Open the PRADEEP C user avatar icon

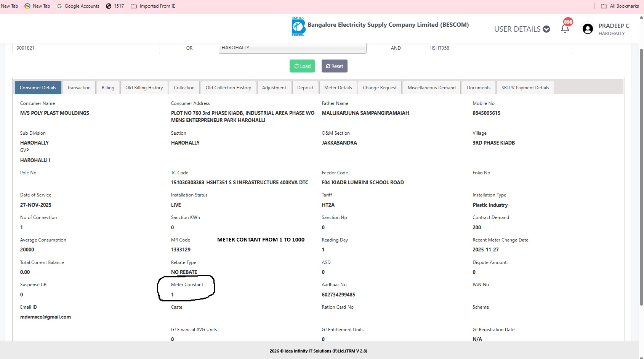coord(588,29)
